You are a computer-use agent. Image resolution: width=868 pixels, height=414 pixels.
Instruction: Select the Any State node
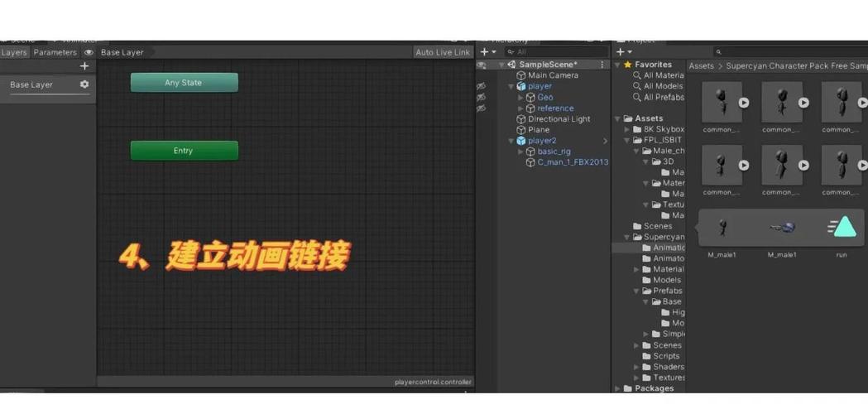pyautogui.click(x=185, y=83)
